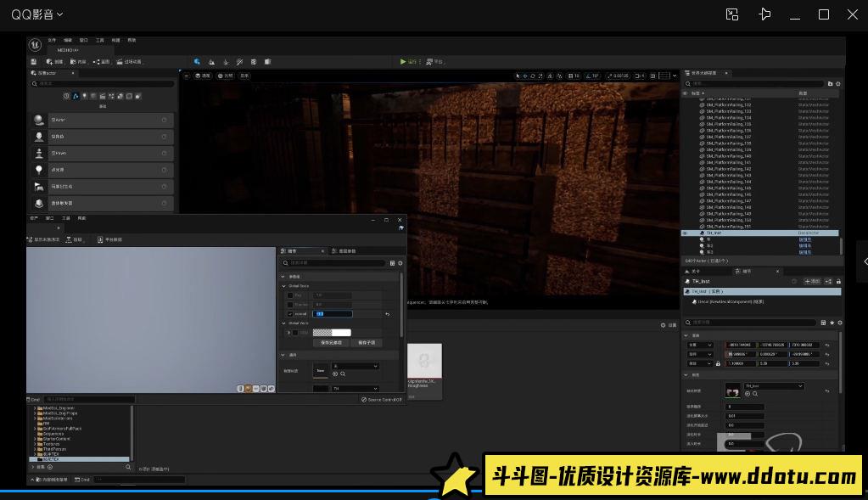Click the QQ影音 pin-on-top icon

pos(764,14)
